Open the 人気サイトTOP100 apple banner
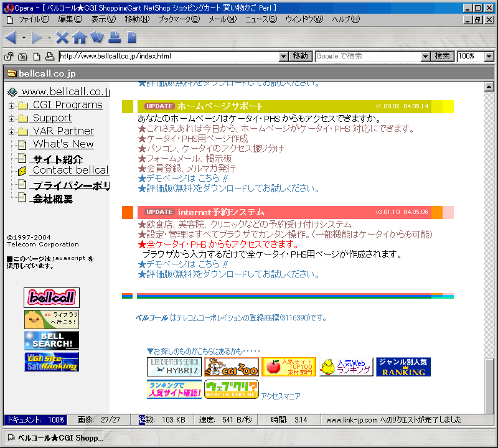The height and width of the screenshot is (448, 498). [289, 366]
